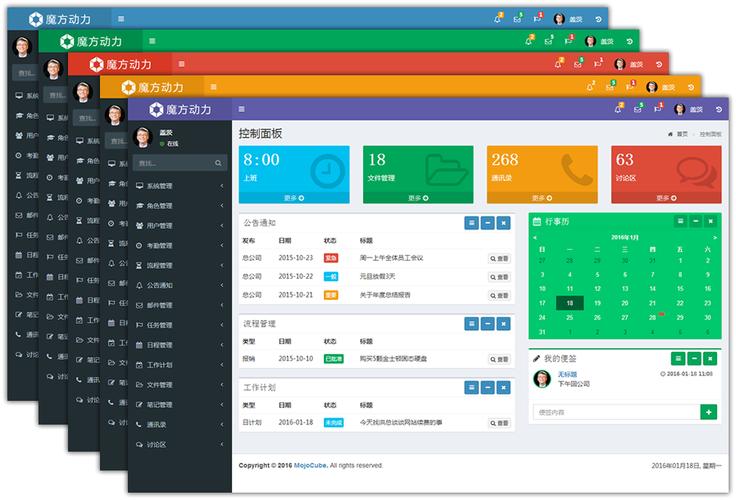
Task: Click the home icon in the breadcrumb
Action: (x=670, y=134)
